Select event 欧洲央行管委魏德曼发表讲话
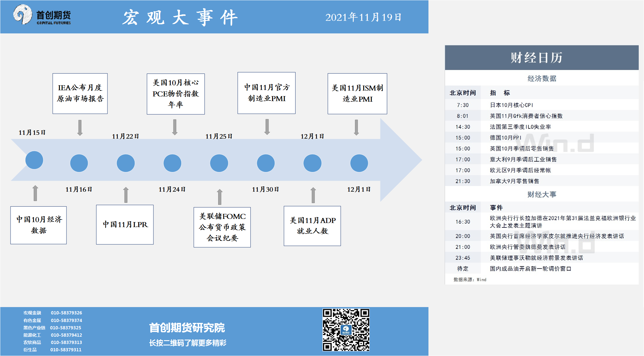Viewport: 644px width, 356px height. (x=542, y=247)
